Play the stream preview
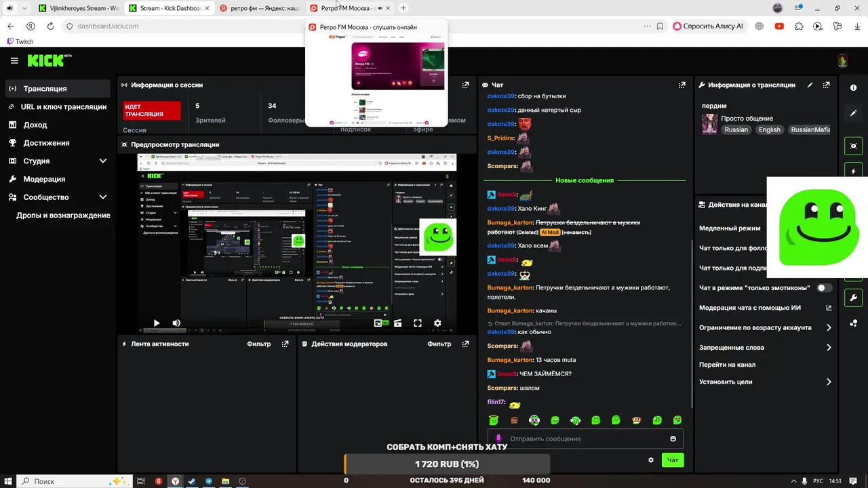 coord(156,323)
